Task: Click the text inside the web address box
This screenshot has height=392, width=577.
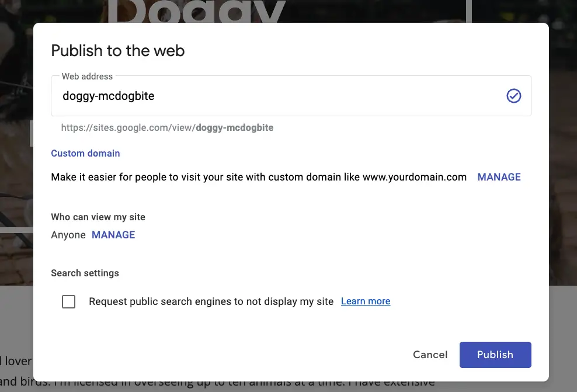Action: pyautogui.click(x=108, y=96)
